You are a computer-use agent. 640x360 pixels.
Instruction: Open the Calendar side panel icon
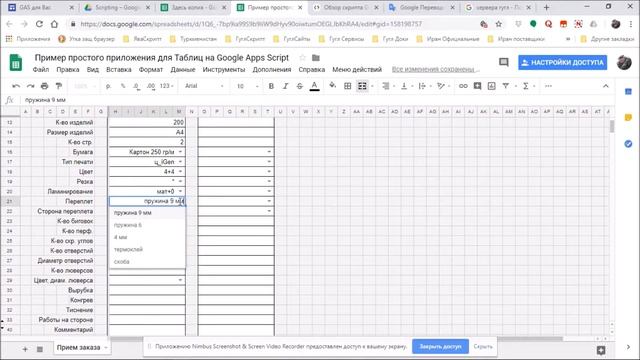click(x=628, y=92)
